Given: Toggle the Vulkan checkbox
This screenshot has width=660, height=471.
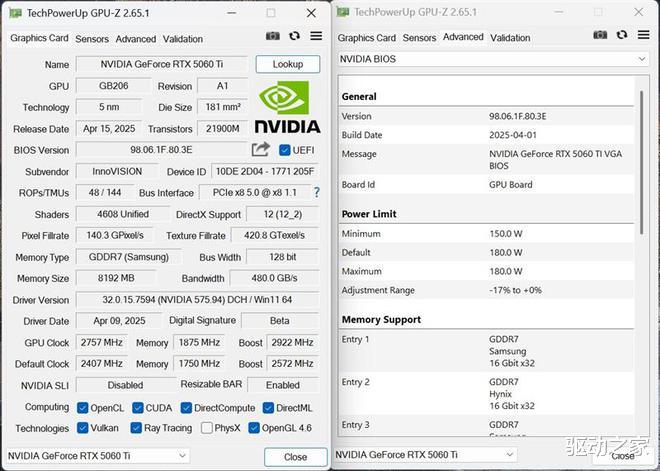Looking at the screenshot, I should (82, 428).
